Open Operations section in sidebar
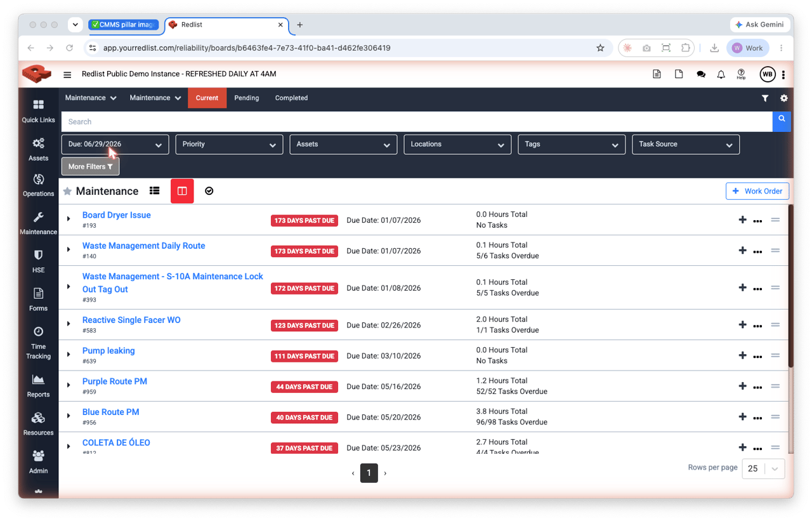Screen dimensions: 812x521 click(x=38, y=185)
